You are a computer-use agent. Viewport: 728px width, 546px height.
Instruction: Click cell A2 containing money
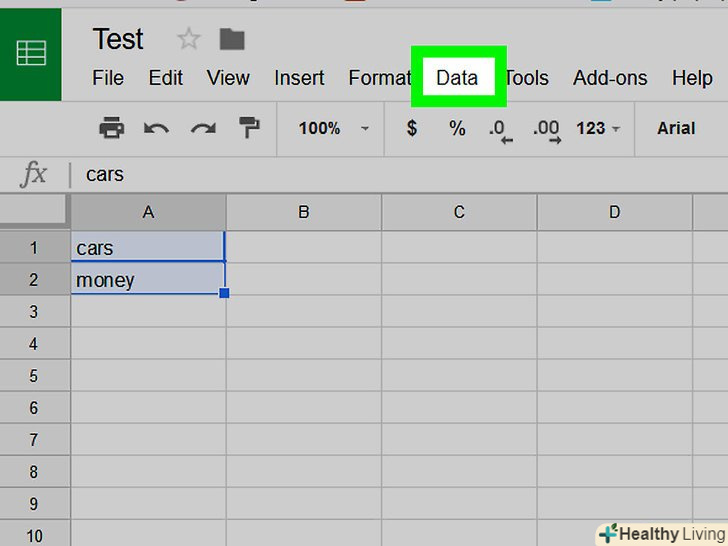click(x=148, y=280)
